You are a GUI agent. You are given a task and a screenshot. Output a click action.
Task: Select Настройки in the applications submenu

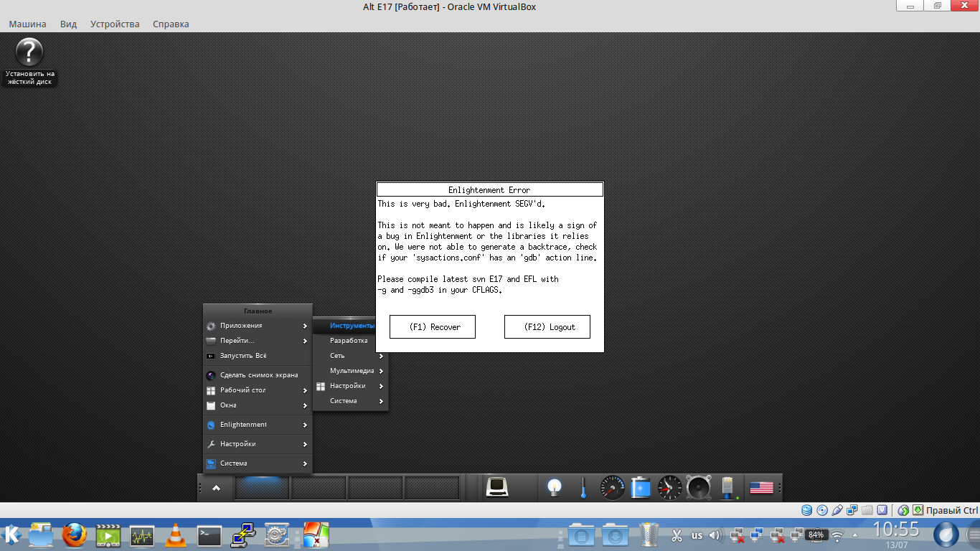point(351,386)
